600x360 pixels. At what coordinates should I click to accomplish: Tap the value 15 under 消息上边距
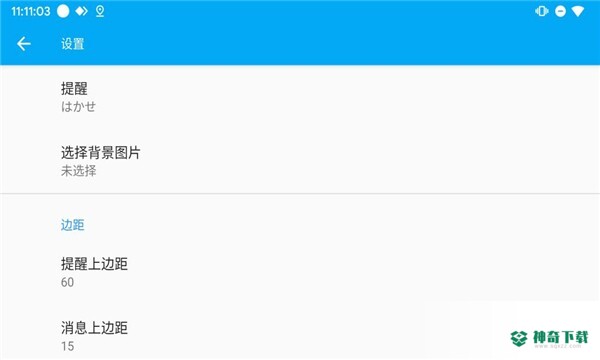(x=67, y=346)
